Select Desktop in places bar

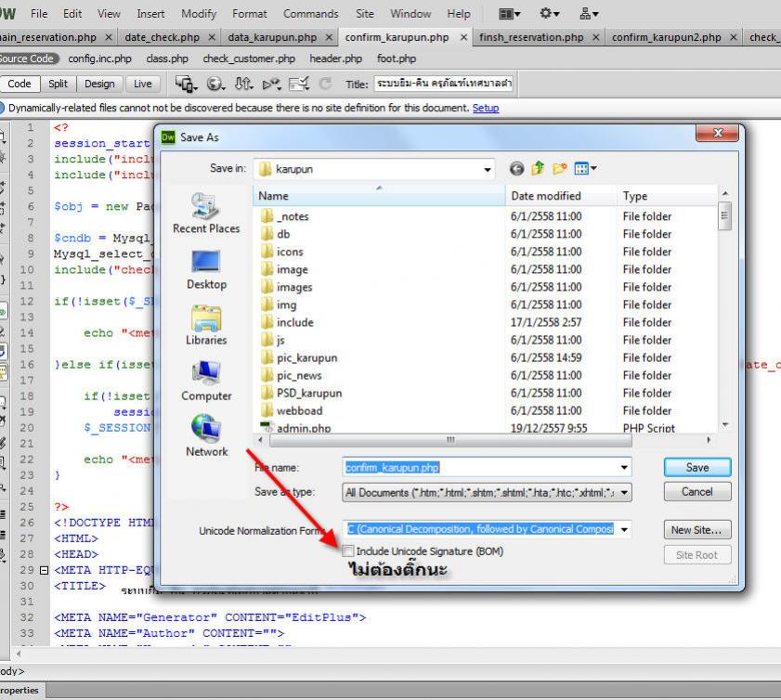pos(206,269)
